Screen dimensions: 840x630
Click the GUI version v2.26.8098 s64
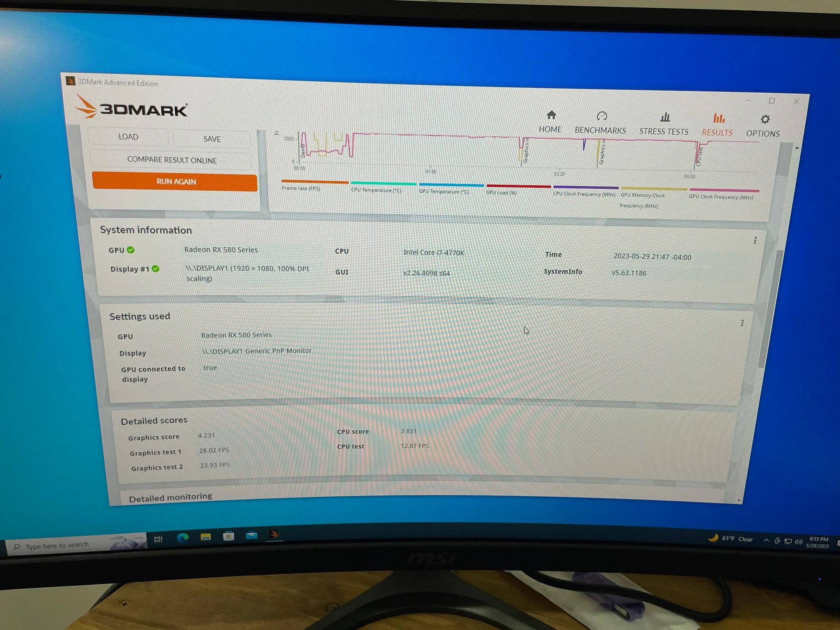pyautogui.click(x=427, y=273)
